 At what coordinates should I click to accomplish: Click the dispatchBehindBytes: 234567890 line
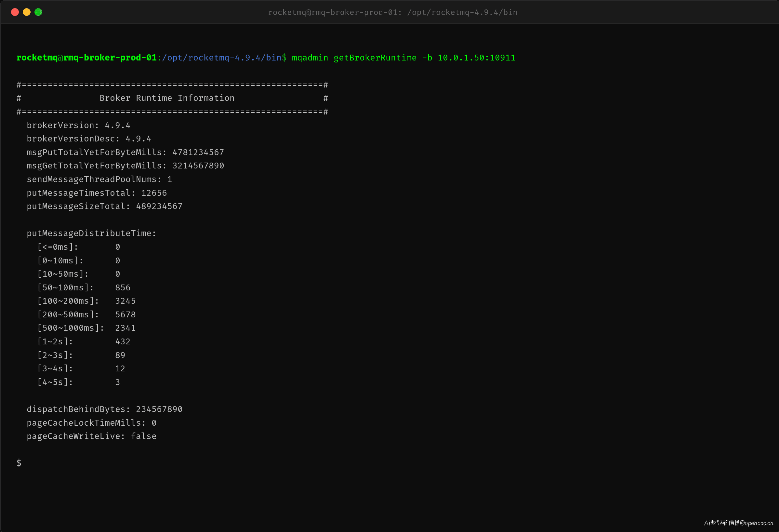(105, 409)
